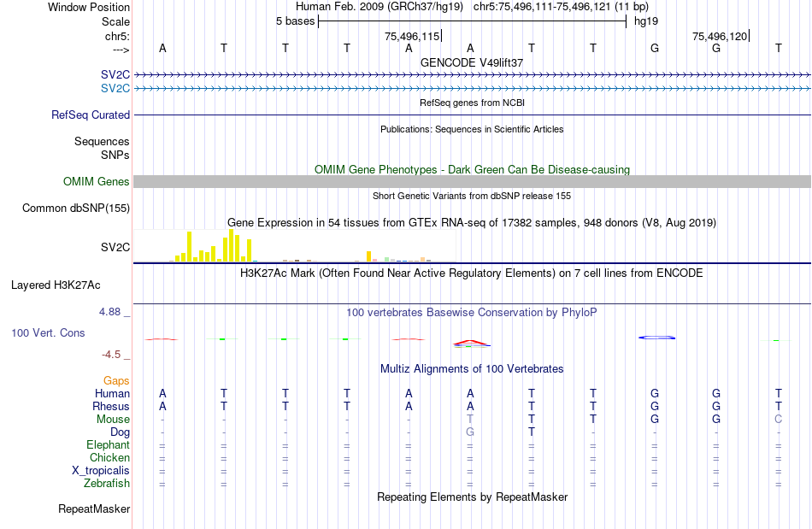
Task: Click the 4.88 PhyloP scale value
Action: coord(109,312)
